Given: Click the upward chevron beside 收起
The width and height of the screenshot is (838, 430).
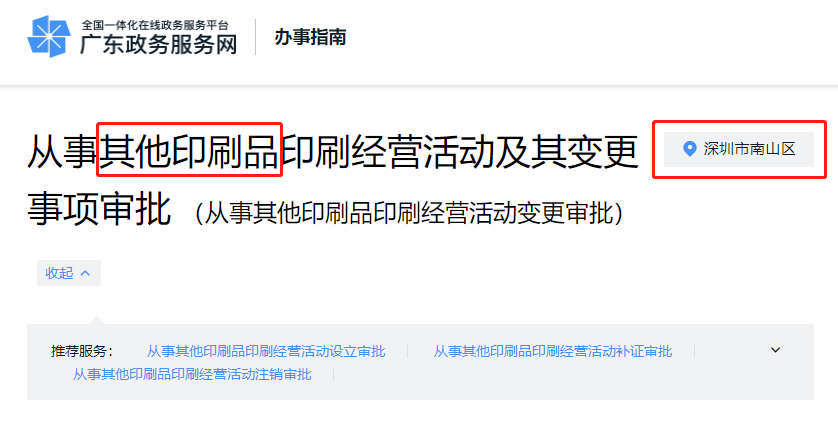Looking at the screenshot, I should (x=85, y=273).
